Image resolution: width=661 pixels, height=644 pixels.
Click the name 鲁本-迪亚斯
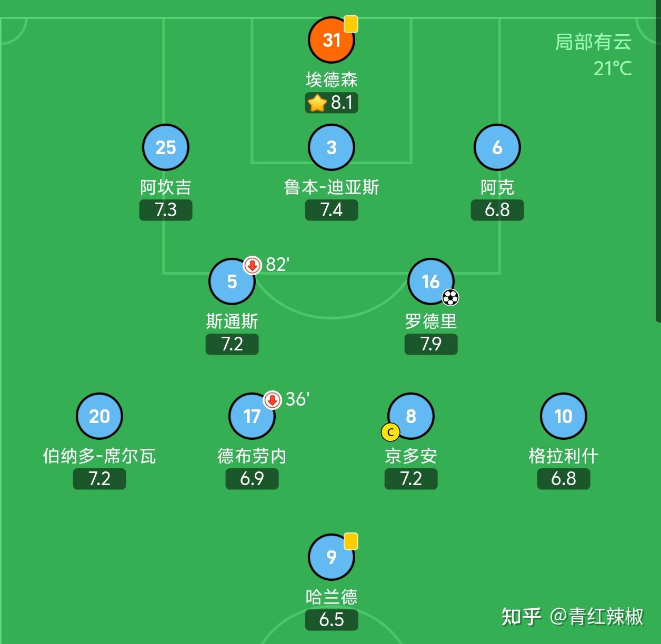pyautogui.click(x=332, y=187)
